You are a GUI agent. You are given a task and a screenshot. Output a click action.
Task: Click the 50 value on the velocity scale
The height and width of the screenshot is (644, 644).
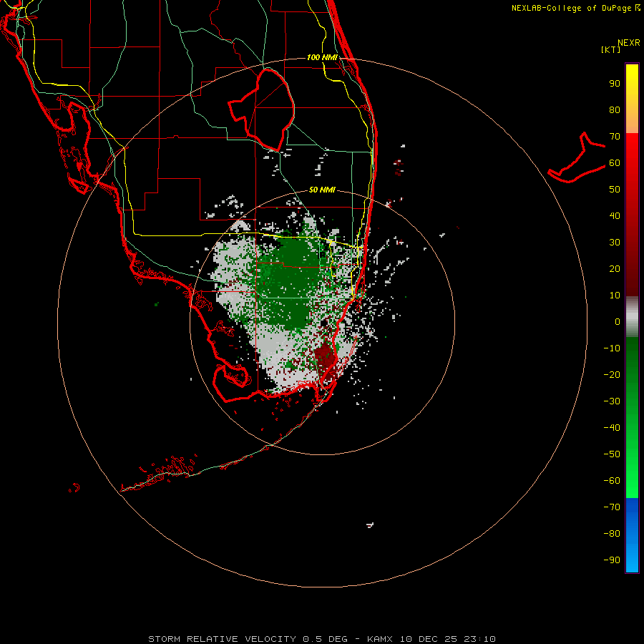pos(615,190)
